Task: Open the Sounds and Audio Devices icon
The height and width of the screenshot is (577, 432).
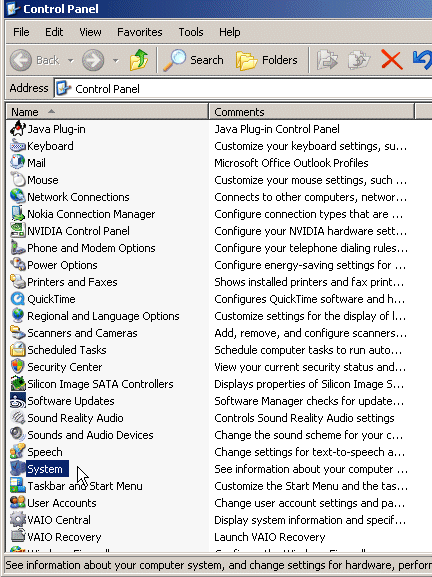Action: (18, 435)
